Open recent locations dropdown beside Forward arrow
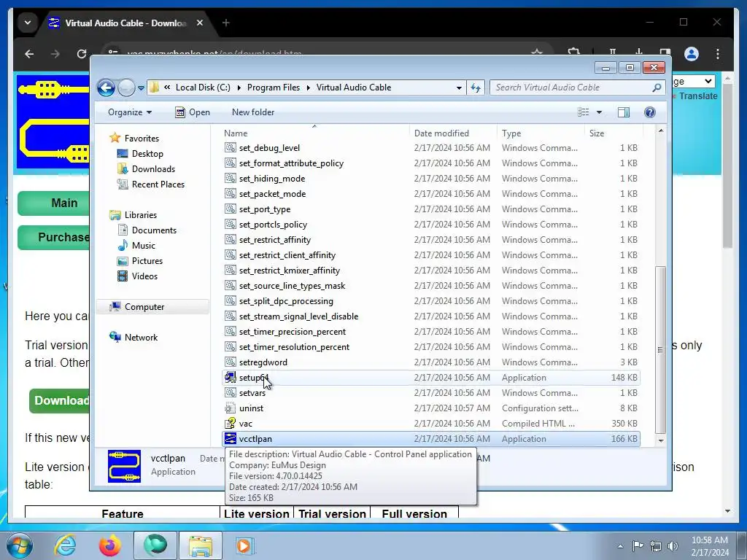Screen dimensions: 747x560 (141, 88)
